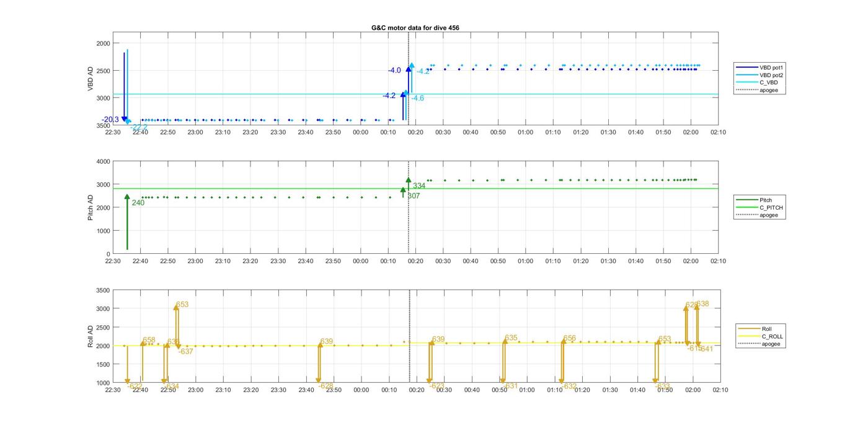The height and width of the screenshot is (430, 868).
Task: Click the "307" pitch data label
Action: pyautogui.click(x=414, y=196)
